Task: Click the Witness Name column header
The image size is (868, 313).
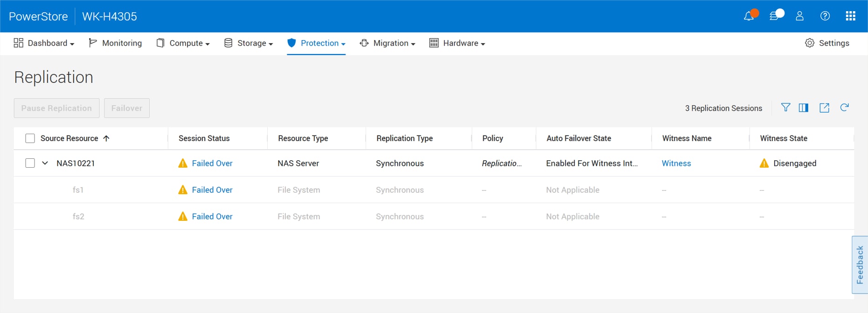Action: point(687,138)
